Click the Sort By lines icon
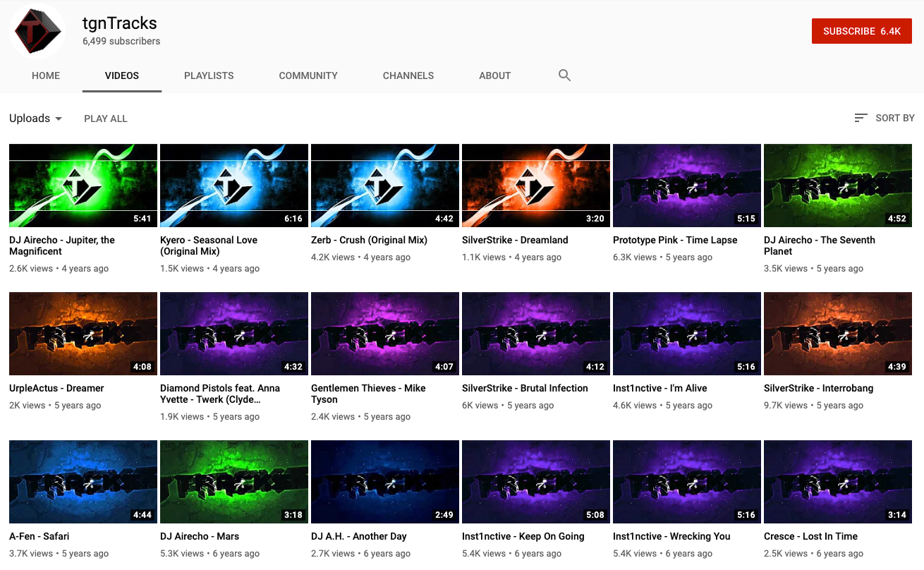Image resolution: width=924 pixels, height=570 pixels. tap(861, 118)
